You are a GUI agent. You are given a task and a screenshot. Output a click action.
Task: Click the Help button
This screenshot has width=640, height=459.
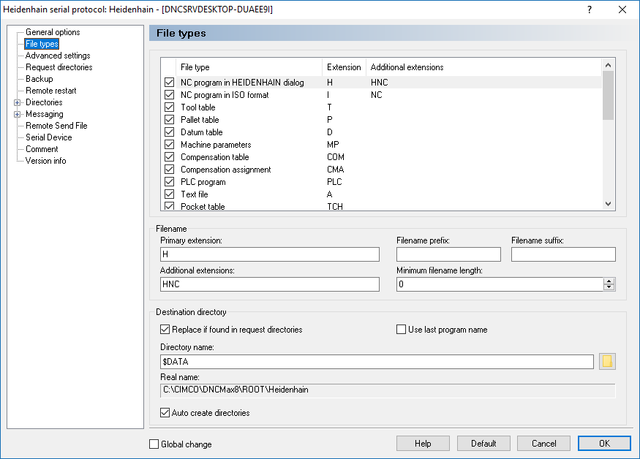point(423,443)
